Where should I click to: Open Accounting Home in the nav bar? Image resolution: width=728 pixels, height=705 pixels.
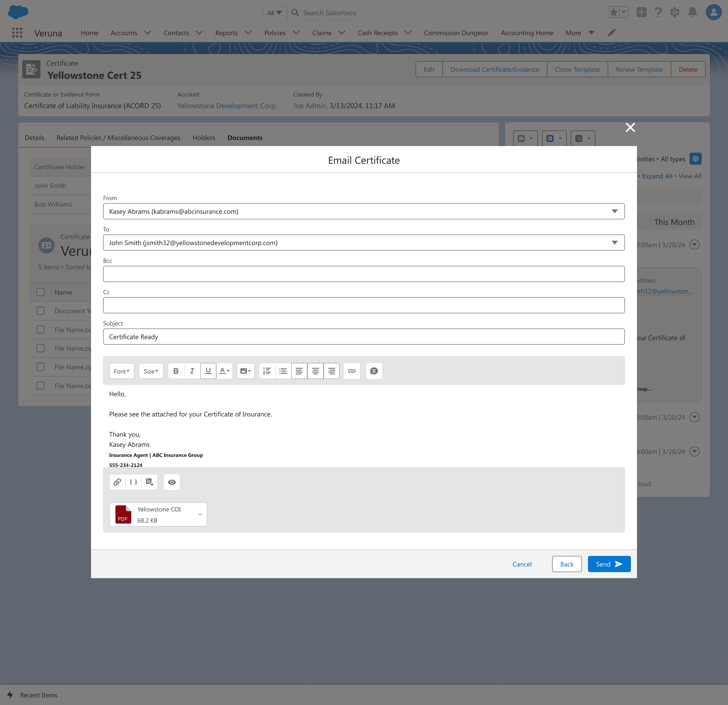coord(527,33)
